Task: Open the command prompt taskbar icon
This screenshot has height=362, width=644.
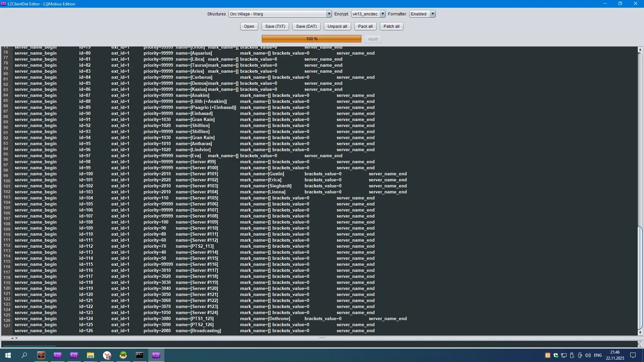Action: pos(140,355)
